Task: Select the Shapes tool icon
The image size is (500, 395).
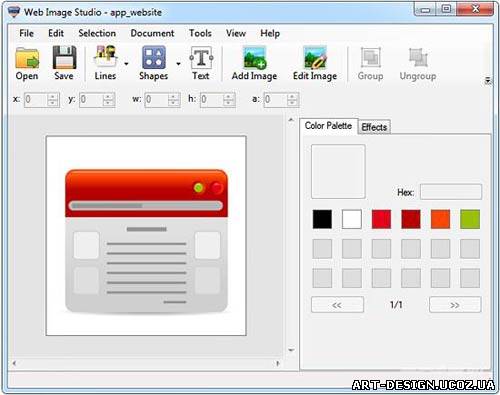Action: pyautogui.click(x=154, y=57)
